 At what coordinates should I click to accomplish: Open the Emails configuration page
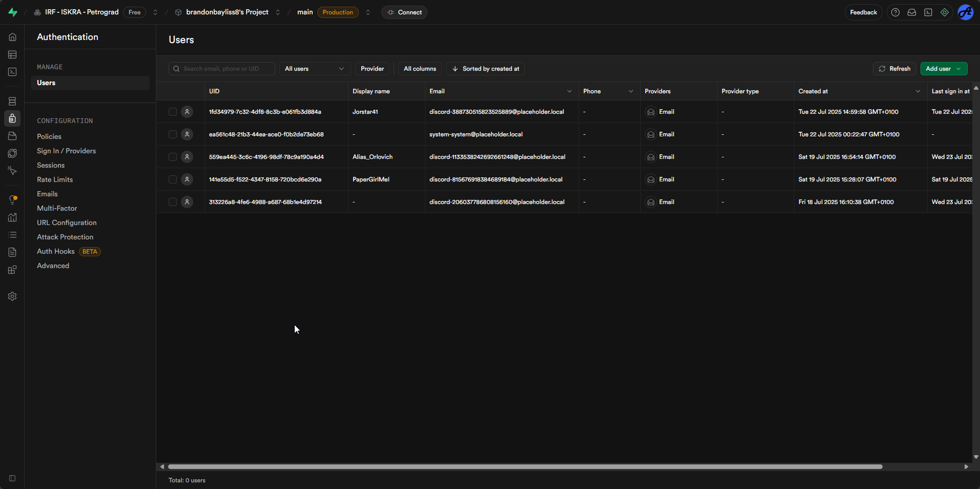coord(47,194)
